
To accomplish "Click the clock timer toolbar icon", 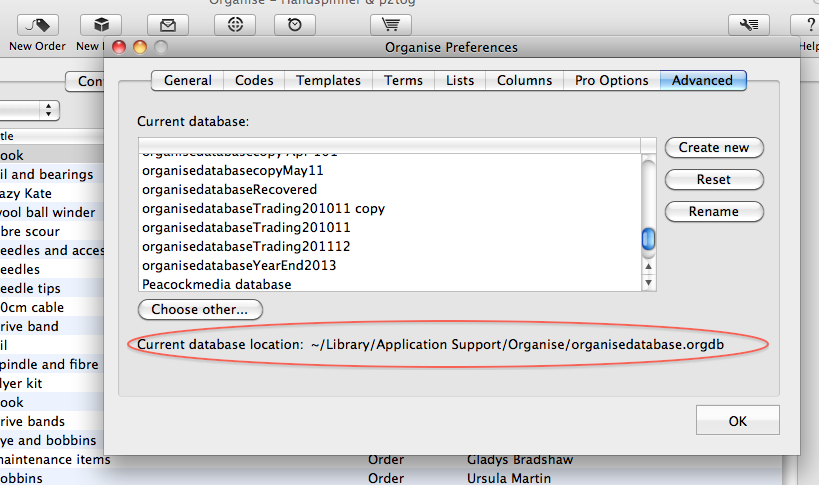I will [x=295, y=25].
